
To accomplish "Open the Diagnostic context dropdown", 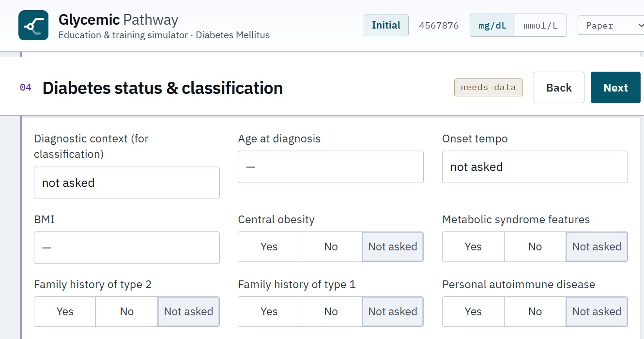I will 127,183.
